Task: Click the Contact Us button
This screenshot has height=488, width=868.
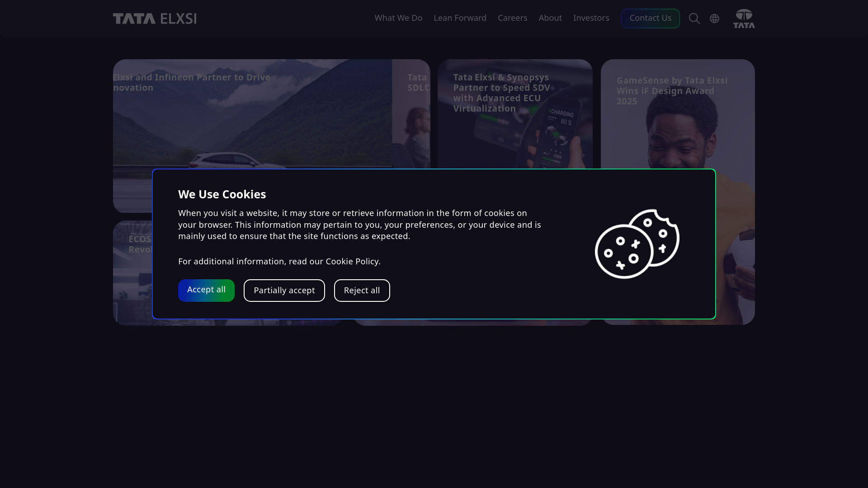Action: (x=650, y=19)
